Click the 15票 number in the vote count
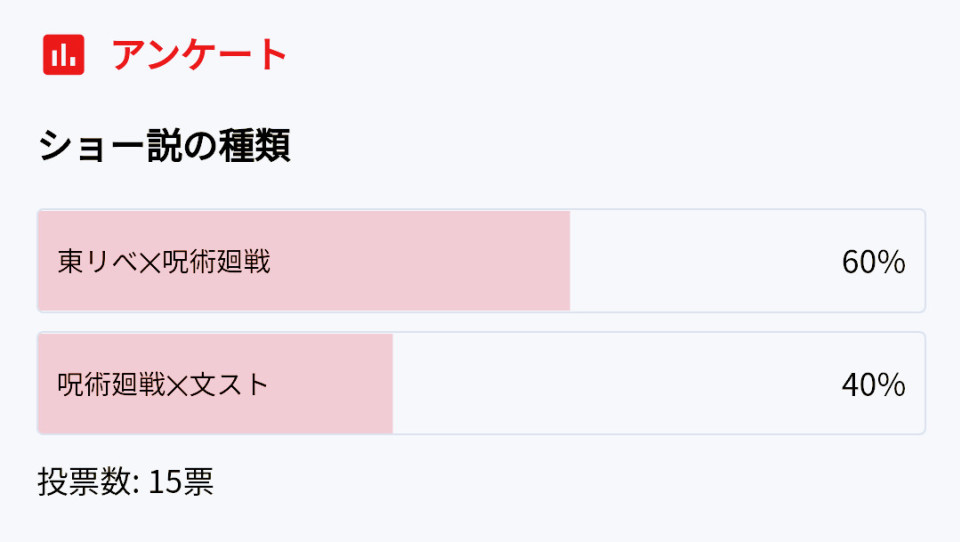Screen dimensions: 960x542 (181, 481)
